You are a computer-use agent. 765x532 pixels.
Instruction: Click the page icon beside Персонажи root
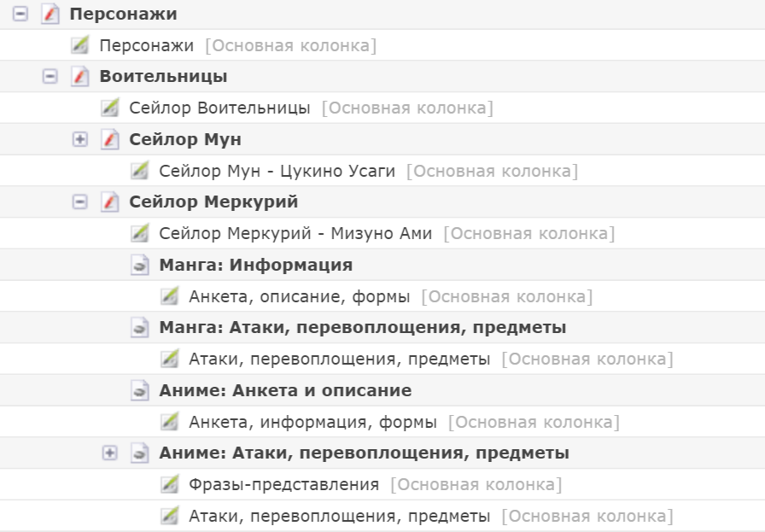(x=50, y=15)
